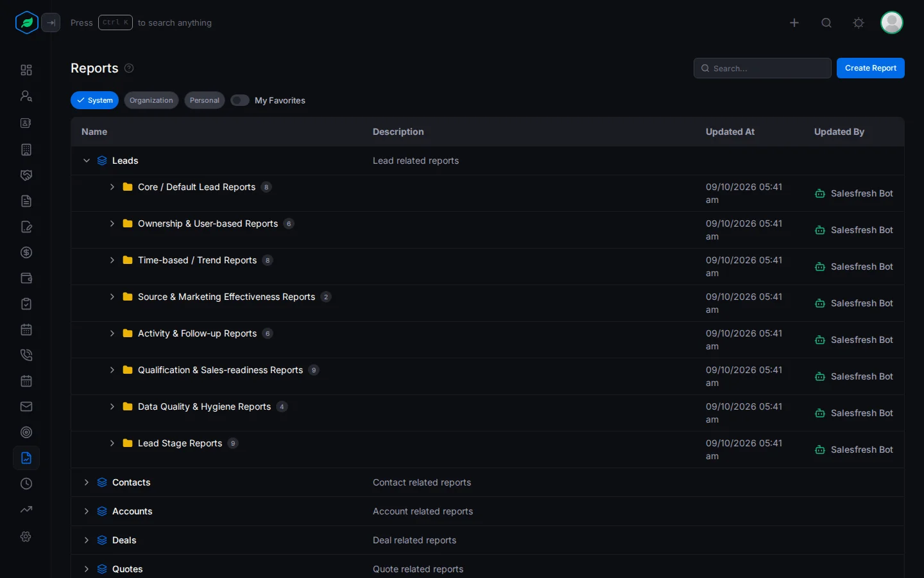Collapse the Leads report group
This screenshot has height=578, width=924.
pos(87,161)
